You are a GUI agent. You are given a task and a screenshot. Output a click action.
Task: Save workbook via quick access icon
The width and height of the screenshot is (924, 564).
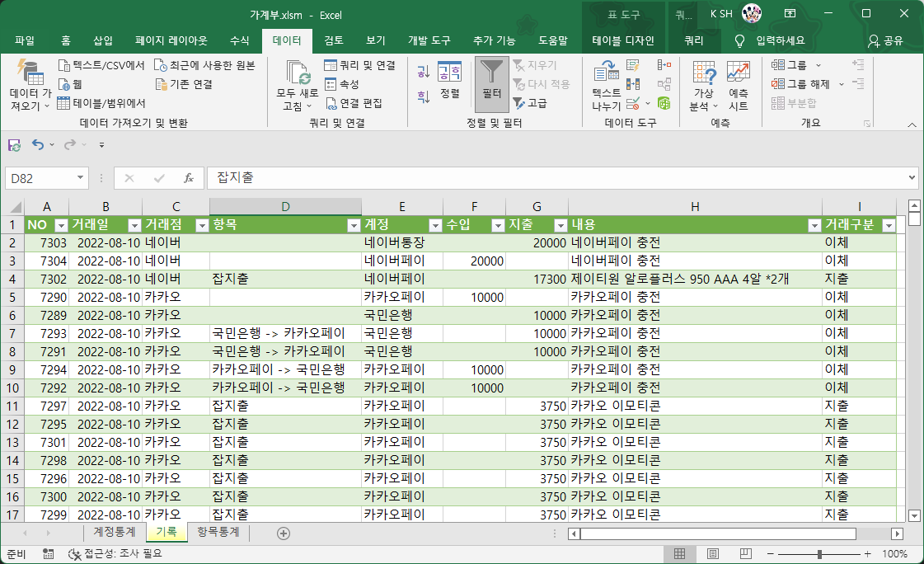[14, 145]
